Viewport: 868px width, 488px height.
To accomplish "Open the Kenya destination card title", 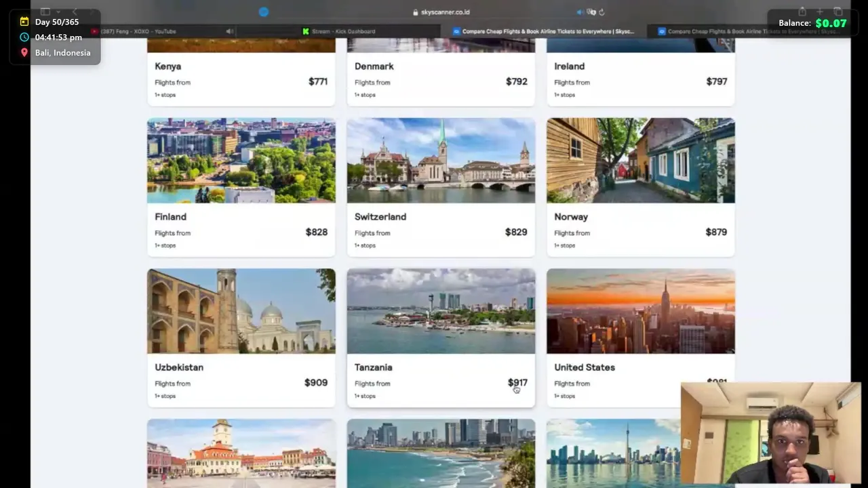I will (x=167, y=66).
